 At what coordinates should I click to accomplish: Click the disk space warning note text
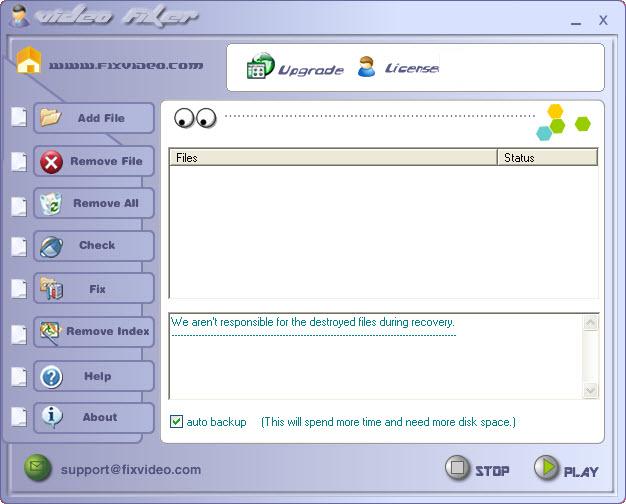click(x=388, y=422)
